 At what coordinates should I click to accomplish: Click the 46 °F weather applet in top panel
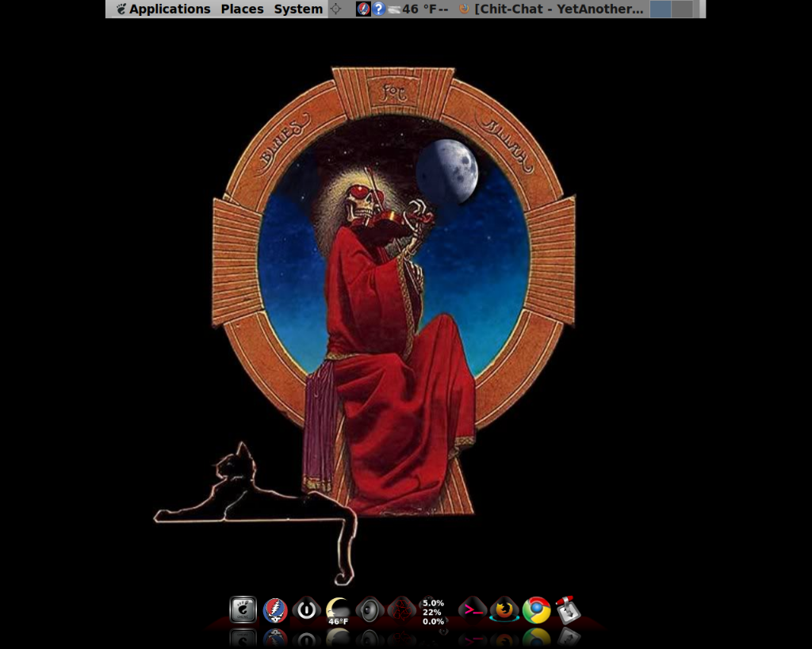point(419,9)
